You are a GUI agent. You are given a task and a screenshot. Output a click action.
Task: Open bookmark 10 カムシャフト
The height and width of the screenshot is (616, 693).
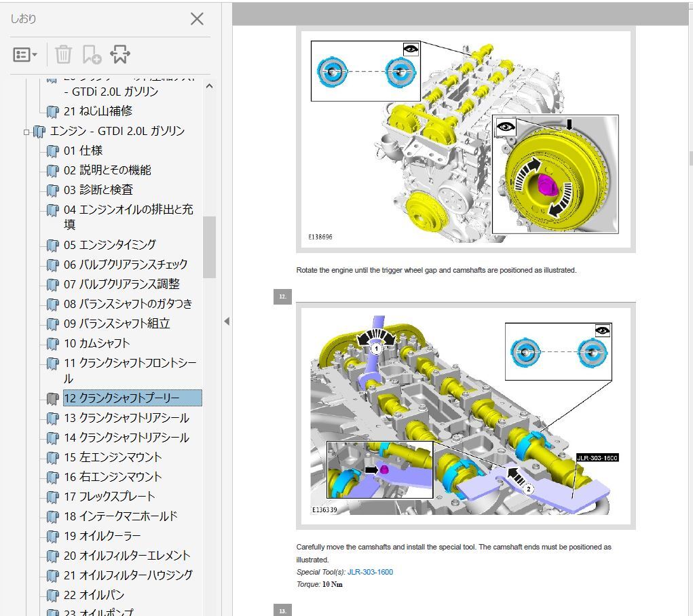tap(96, 343)
